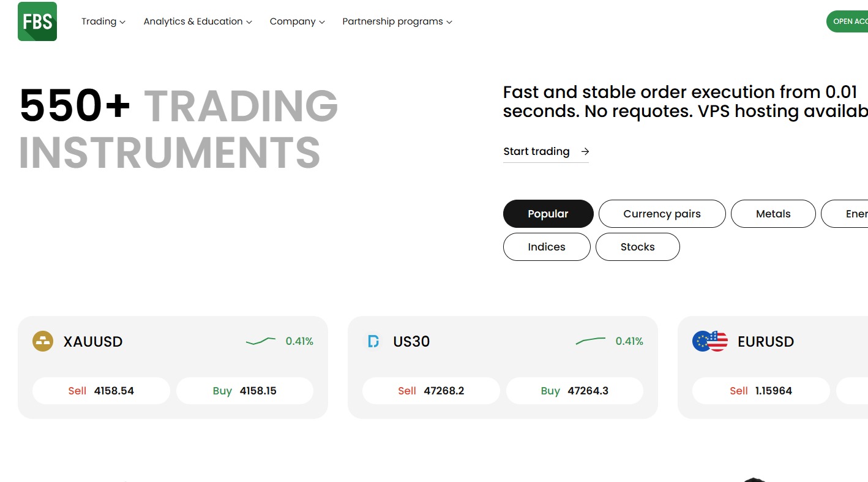Click the EURUSD flags icon
The width and height of the screenshot is (868, 482).
point(709,341)
